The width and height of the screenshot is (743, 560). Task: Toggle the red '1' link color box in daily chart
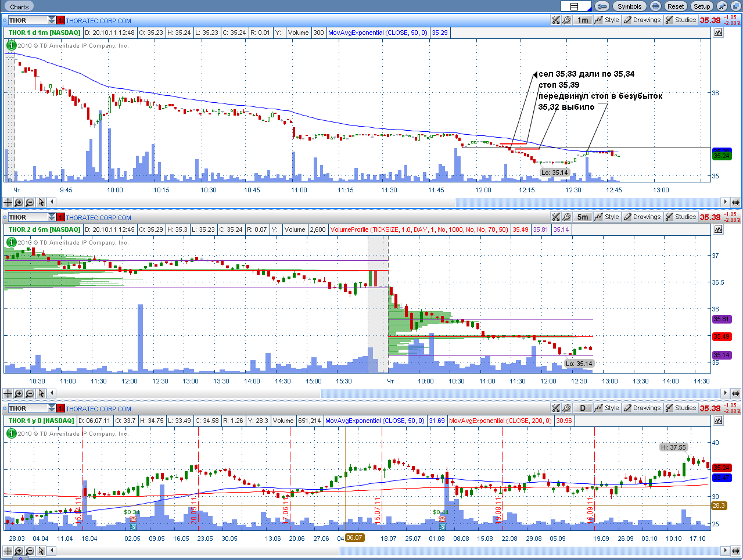pos(60,408)
